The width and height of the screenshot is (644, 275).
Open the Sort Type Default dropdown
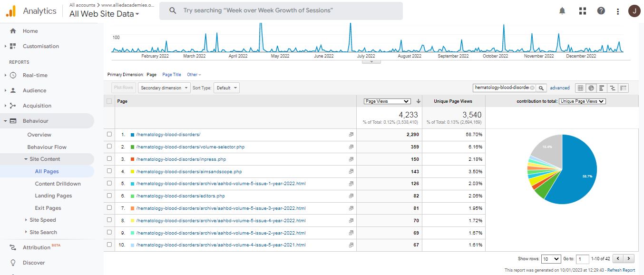coord(226,88)
